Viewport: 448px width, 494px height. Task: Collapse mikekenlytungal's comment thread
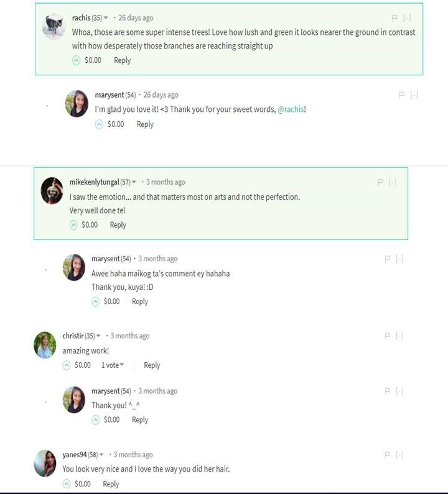[x=393, y=182]
